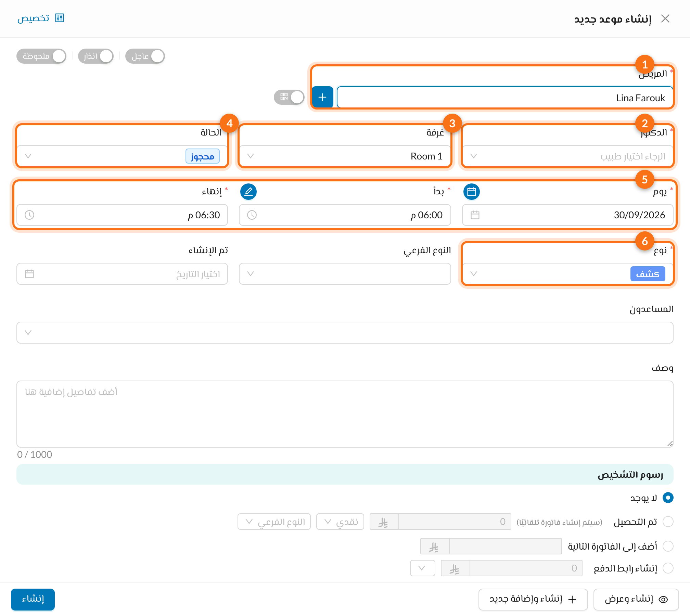Open the نقدي payment method dropdown

340,522
